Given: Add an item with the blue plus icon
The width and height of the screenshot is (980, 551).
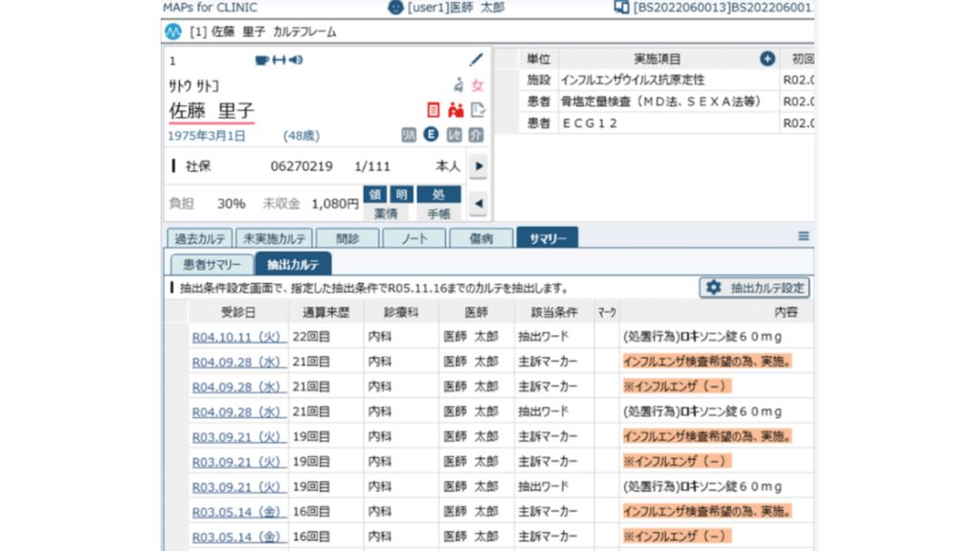Looking at the screenshot, I should (768, 58).
